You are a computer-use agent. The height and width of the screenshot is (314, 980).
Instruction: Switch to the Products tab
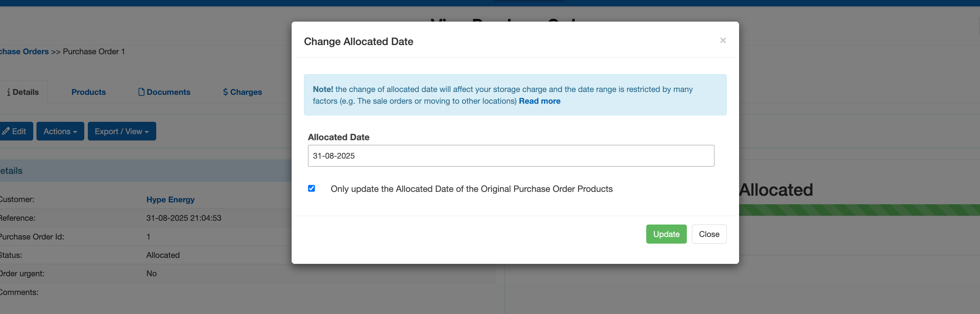88,92
